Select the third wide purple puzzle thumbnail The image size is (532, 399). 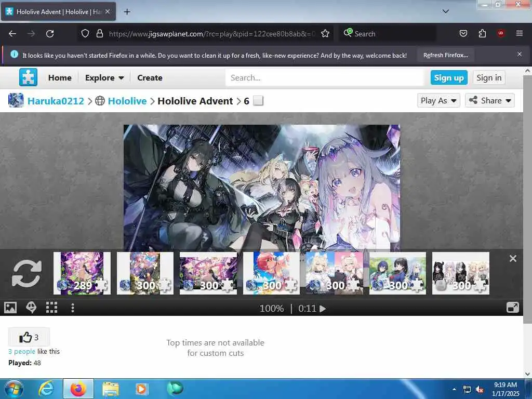pyautogui.click(x=208, y=273)
